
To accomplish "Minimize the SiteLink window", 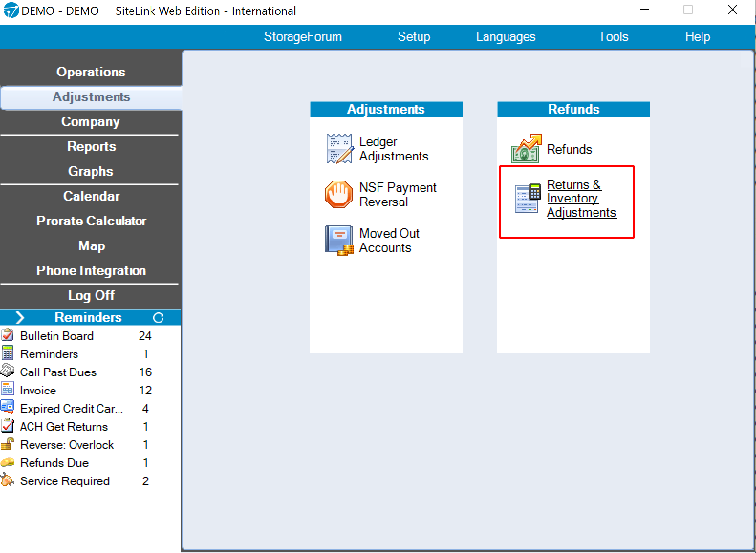I will 645,10.
